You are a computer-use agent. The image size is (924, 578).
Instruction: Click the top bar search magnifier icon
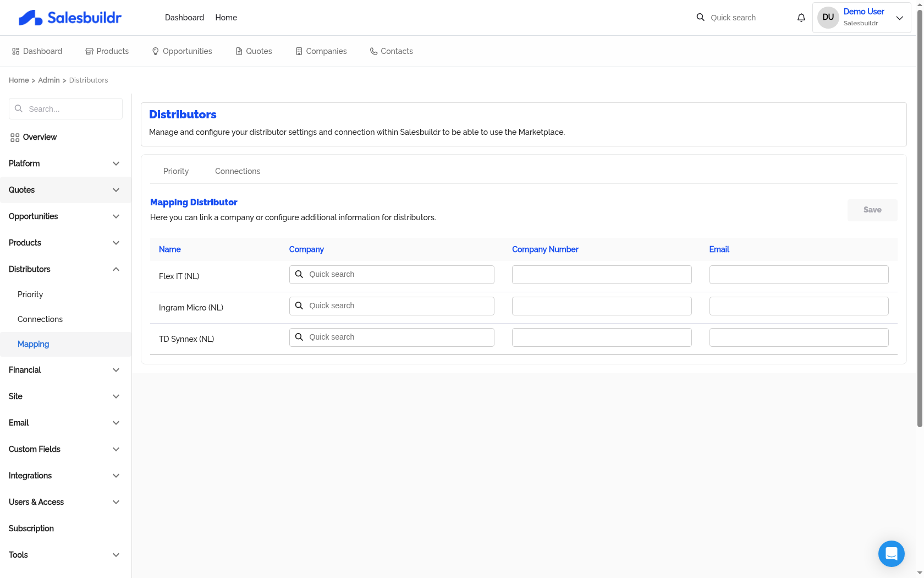coord(701,18)
